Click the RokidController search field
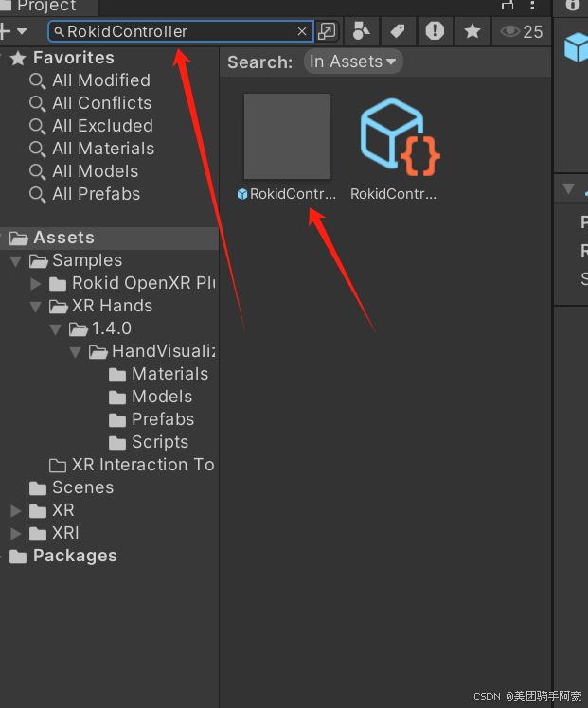Viewport: 588px width, 708px height. pos(181,31)
